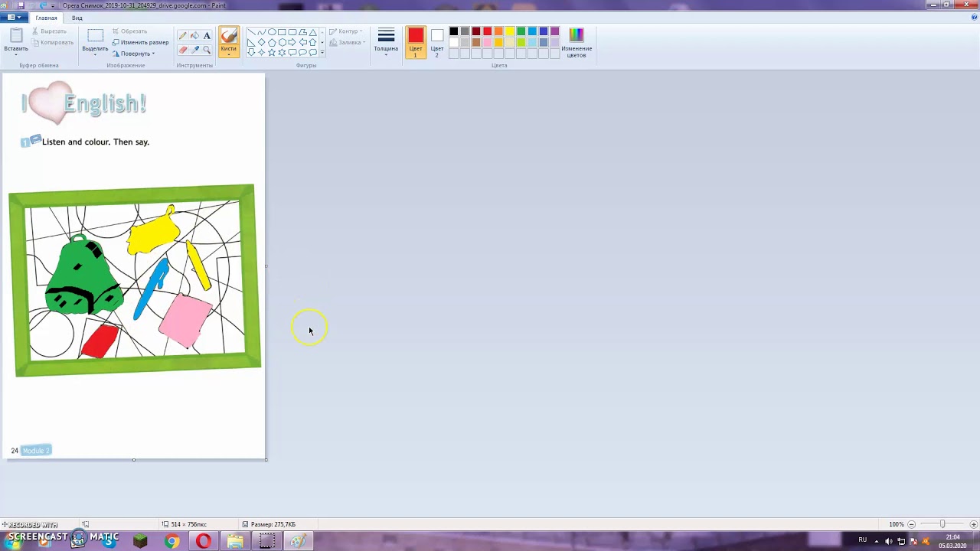Pick the diamond shape

point(261,42)
